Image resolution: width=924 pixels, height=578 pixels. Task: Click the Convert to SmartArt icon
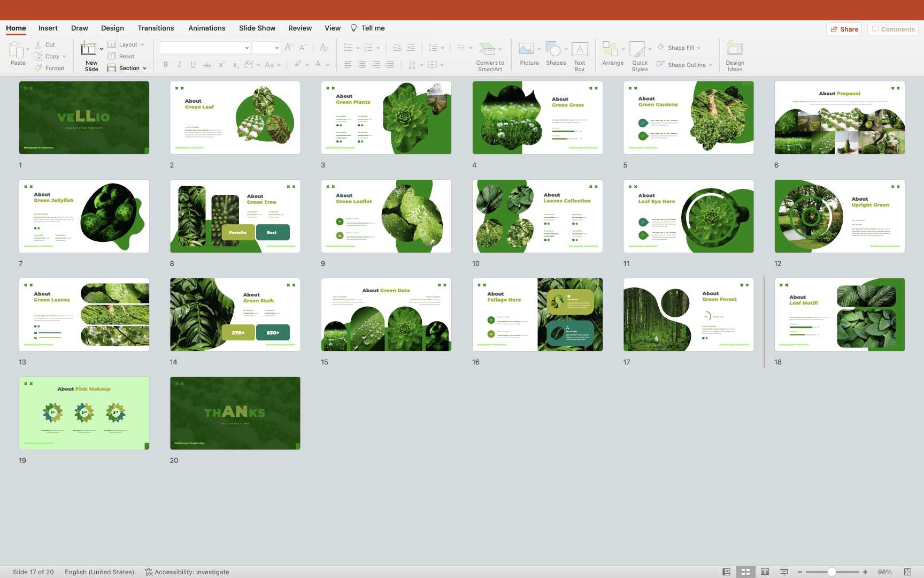[x=487, y=49]
